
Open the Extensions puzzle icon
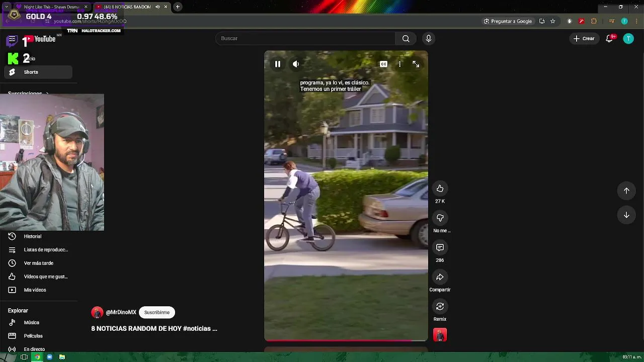click(594, 21)
